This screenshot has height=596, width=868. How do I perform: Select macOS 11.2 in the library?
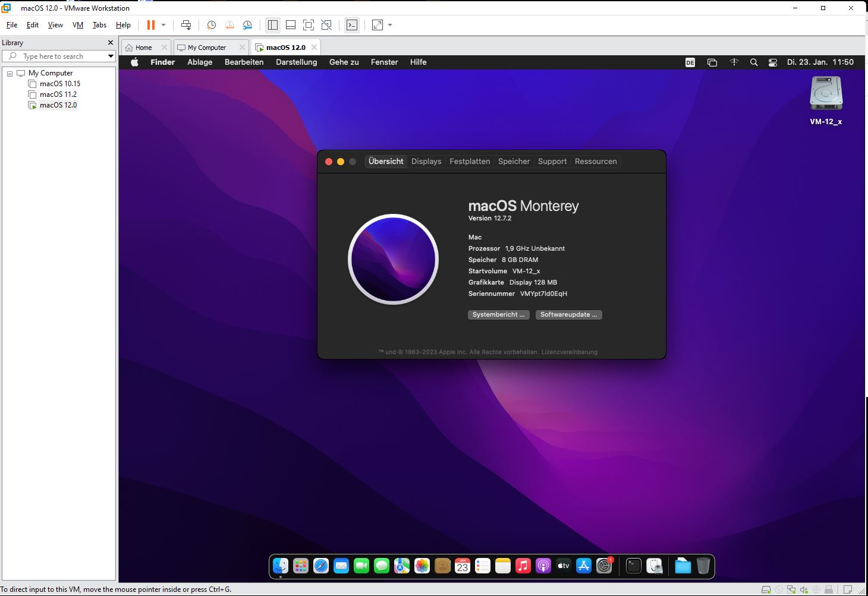(52, 94)
